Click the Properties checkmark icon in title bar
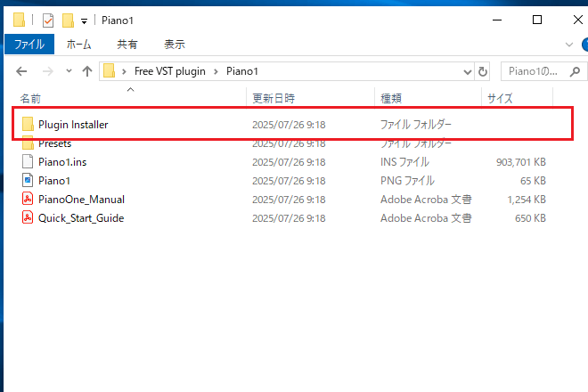This screenshot has width=588, height=392. coord(48,20)
